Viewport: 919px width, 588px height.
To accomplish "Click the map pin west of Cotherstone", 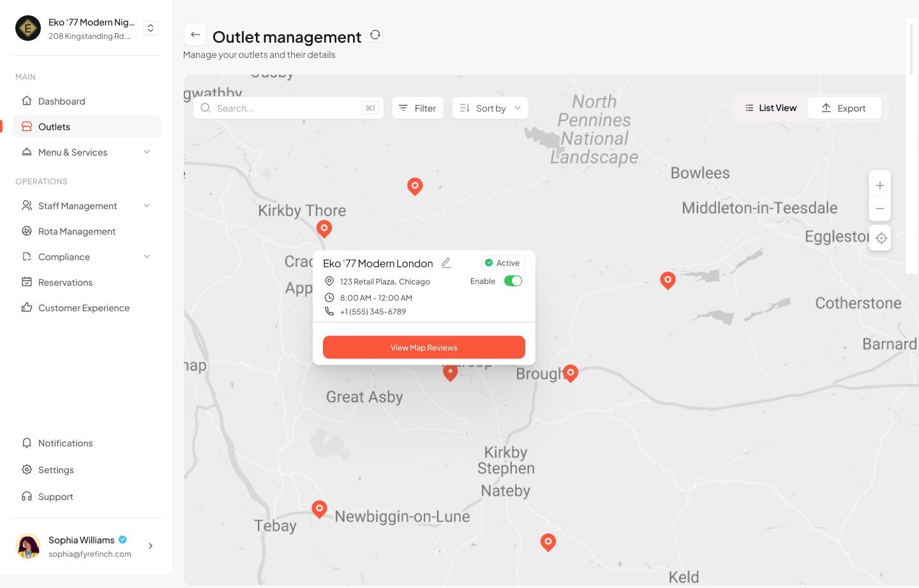I will (668, 281).
